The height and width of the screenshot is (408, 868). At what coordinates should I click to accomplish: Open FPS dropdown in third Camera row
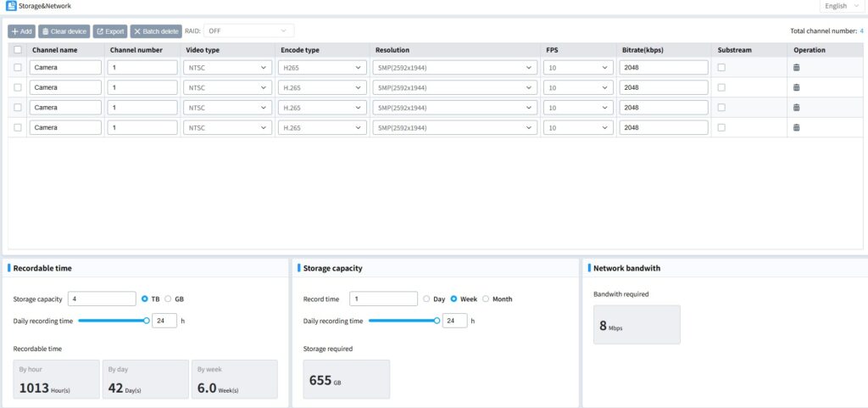coord(578,108)
